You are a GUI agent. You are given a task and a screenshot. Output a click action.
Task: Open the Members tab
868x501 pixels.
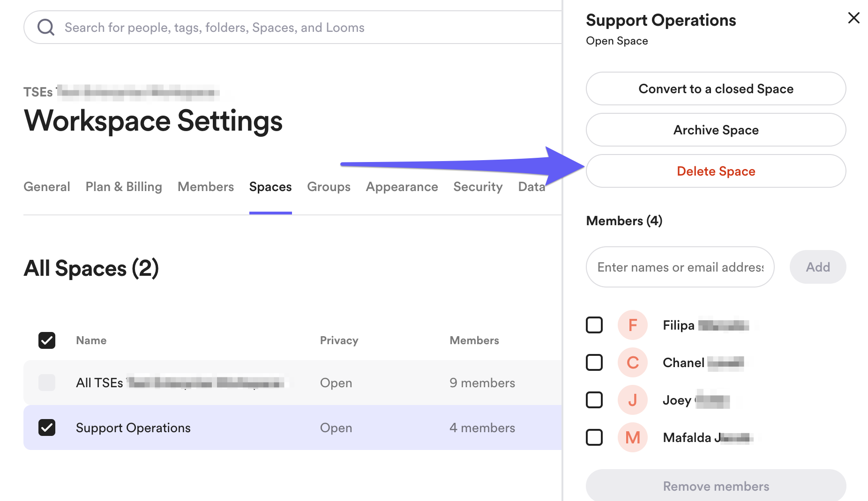(205, 187)
